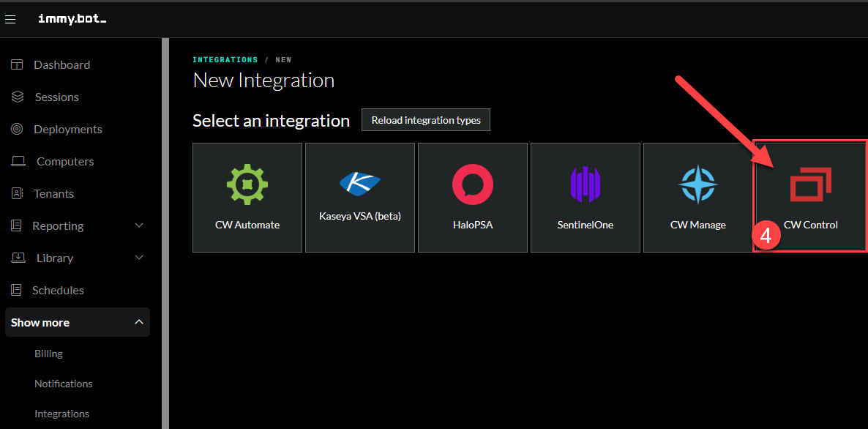Go to Tenants in the sidebar
Screen dimensions: 868x429
pos(53,194)
